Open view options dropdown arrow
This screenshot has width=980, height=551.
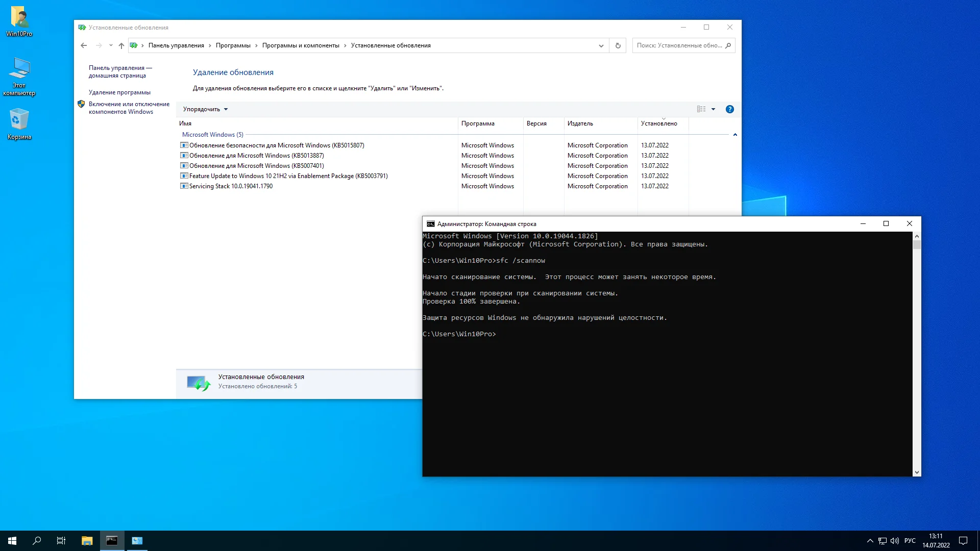tap(713, 109)
